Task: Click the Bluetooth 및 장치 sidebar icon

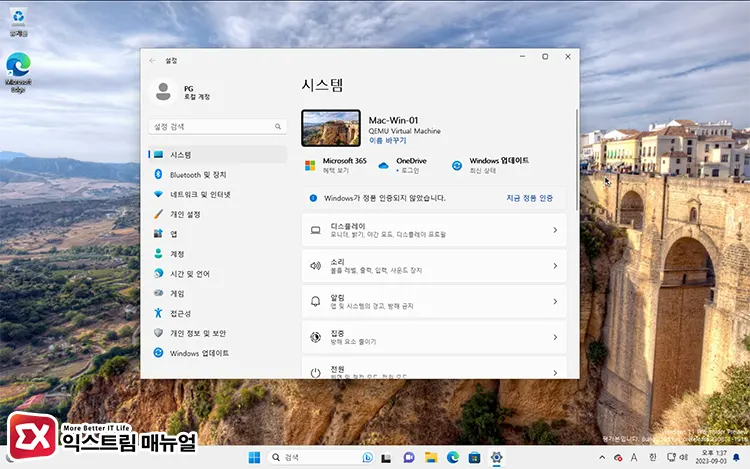Action: tap(158, 174)
